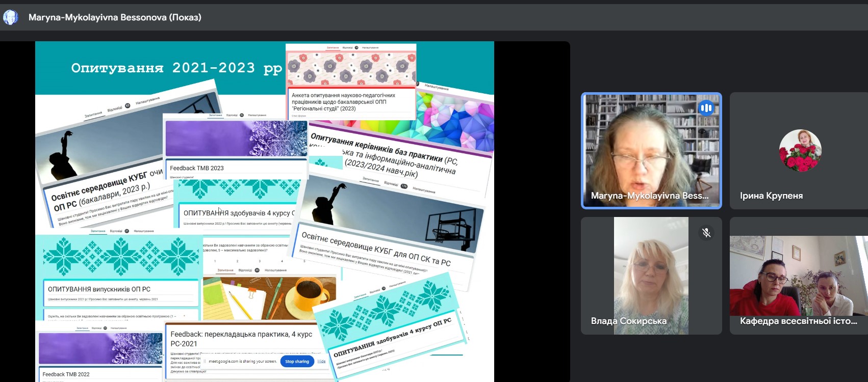Screen dimensions: 868x382
Task: Click the heading 'Опитування керівників баз практики'
Action: tap(376, 147)
